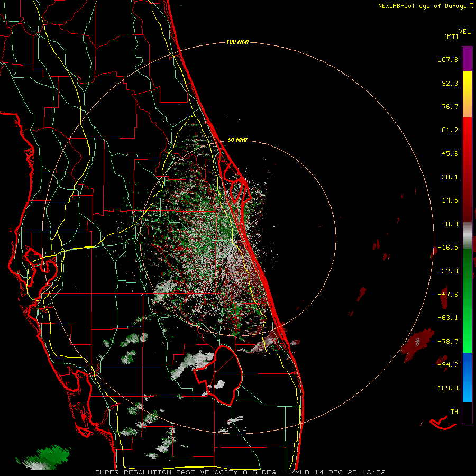Click the 92.3 legend value
The image size is (476, 476).
coord(450,83)
